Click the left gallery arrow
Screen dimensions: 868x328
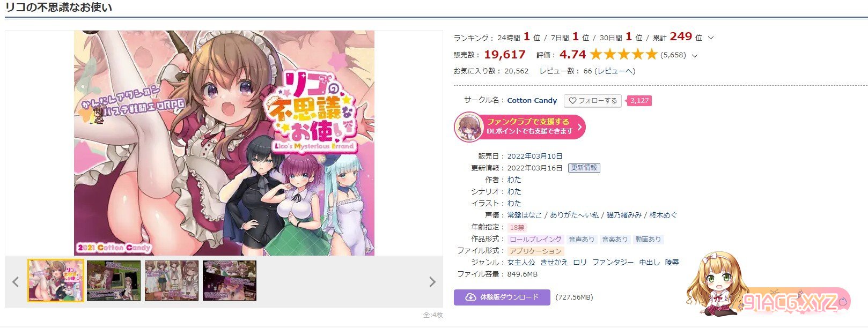point(16,282)
